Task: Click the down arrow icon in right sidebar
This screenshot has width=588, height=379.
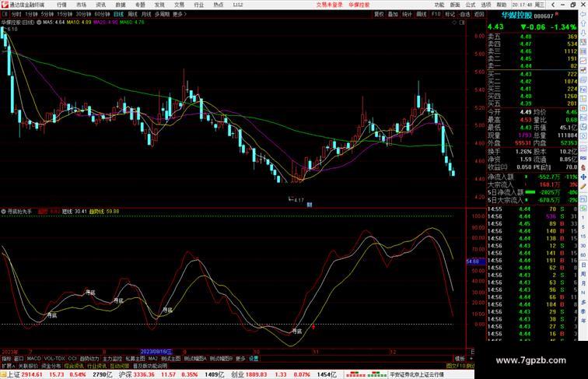Action: (x=583, y=33)
